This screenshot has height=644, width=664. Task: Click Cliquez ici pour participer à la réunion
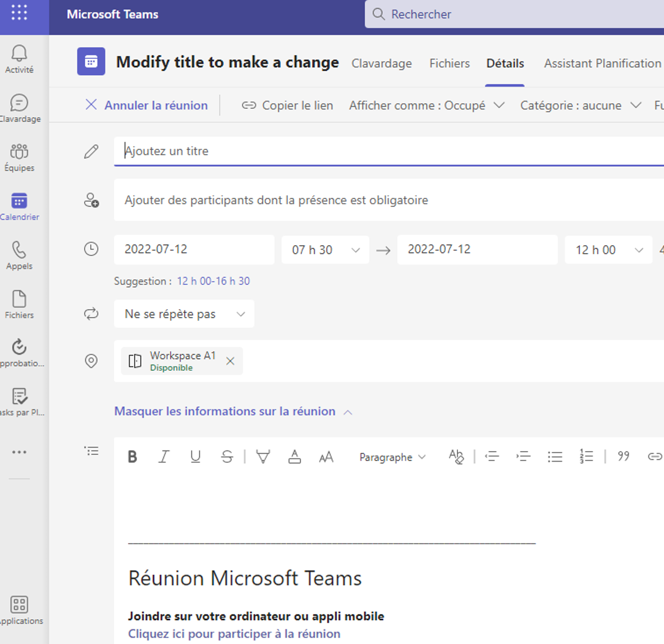point(234,634)
